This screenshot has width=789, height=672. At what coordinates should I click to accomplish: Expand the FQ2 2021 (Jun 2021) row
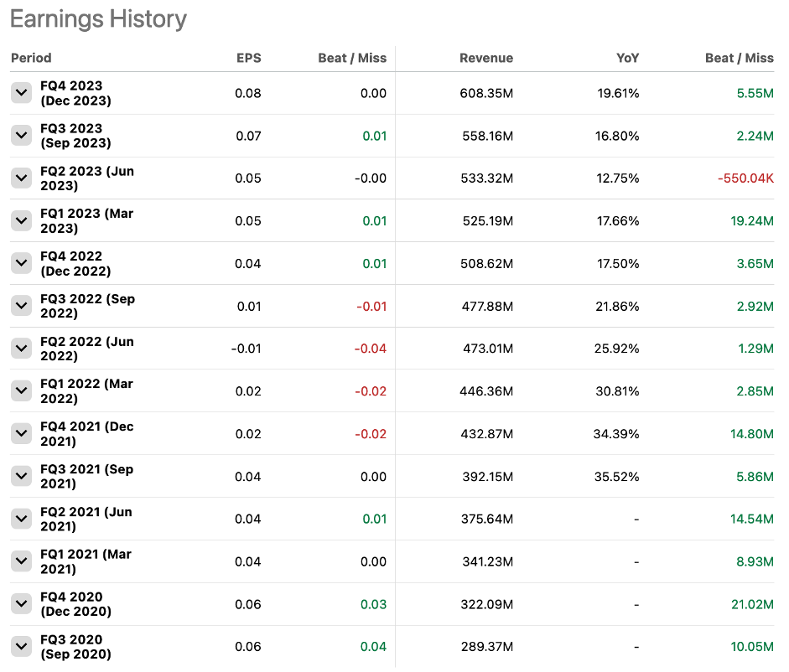coord(21,519)
